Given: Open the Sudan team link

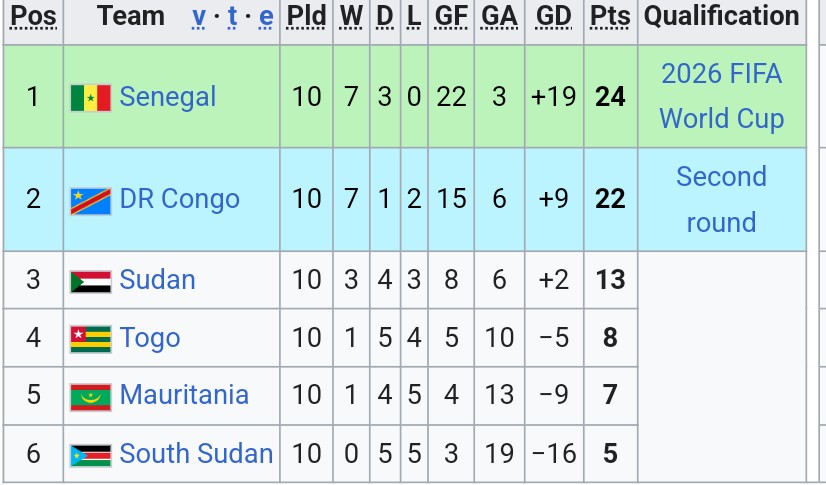Looking at the screenshot, I should click(x=157, y=280).
